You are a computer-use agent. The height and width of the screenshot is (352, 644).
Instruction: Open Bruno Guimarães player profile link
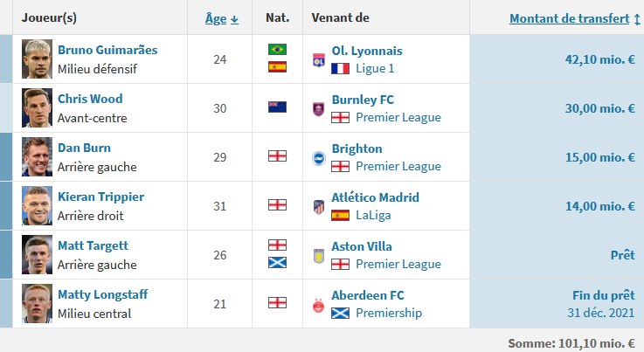[107, 50]
